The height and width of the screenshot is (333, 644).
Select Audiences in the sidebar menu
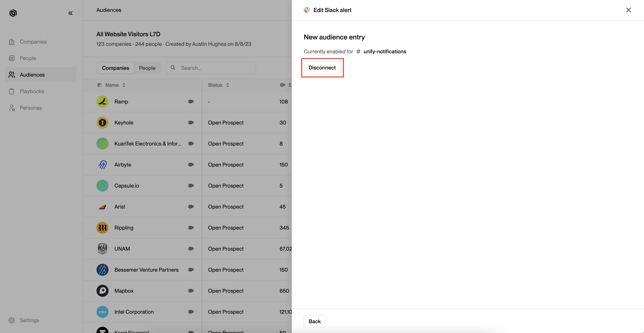click(x=32, y=75)
